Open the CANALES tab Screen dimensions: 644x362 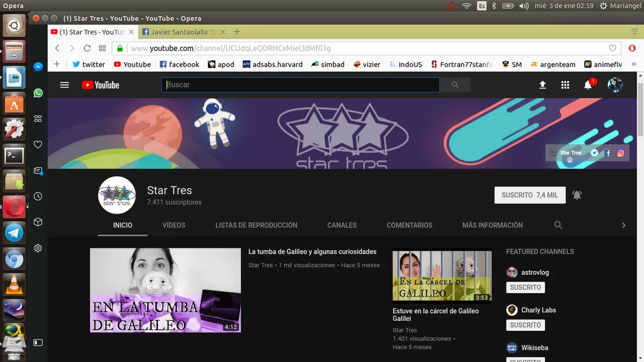342,225
